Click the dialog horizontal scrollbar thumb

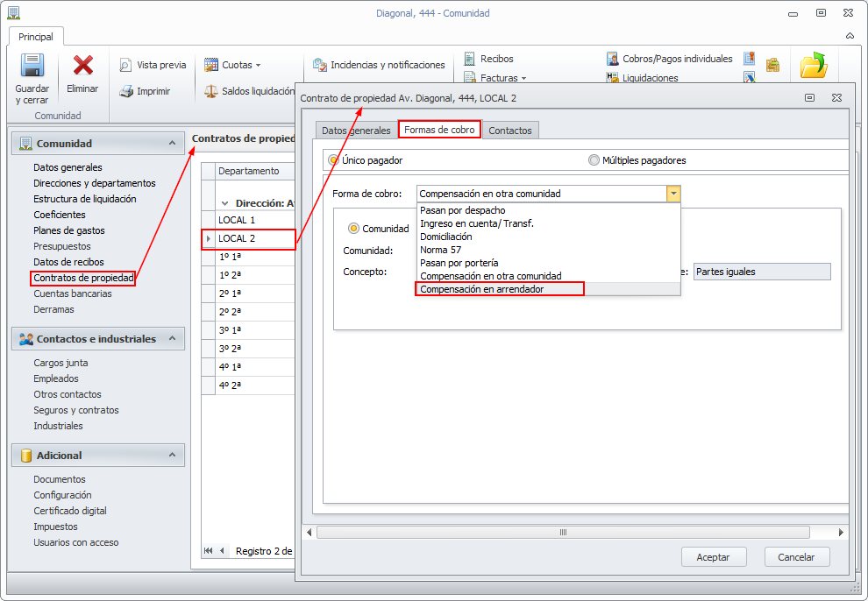click(563, 533)
